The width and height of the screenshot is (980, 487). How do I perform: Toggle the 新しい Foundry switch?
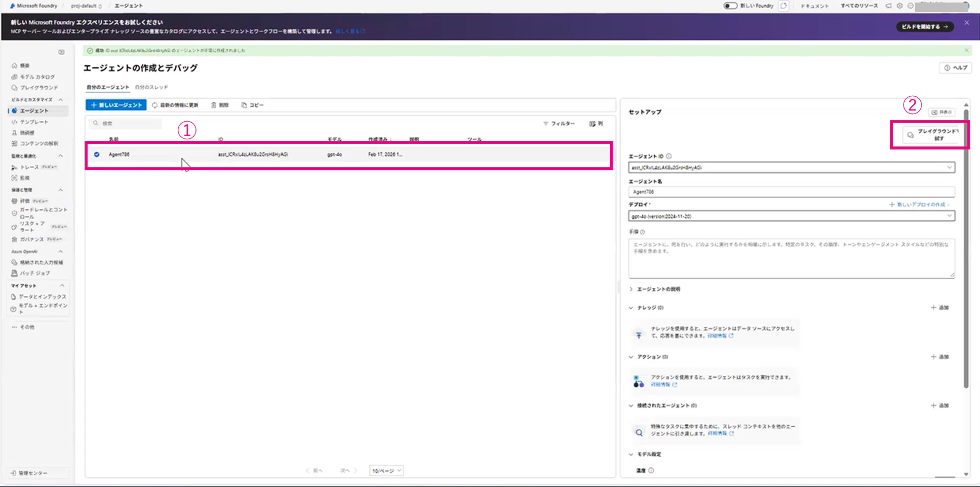[x=730, y=6]
